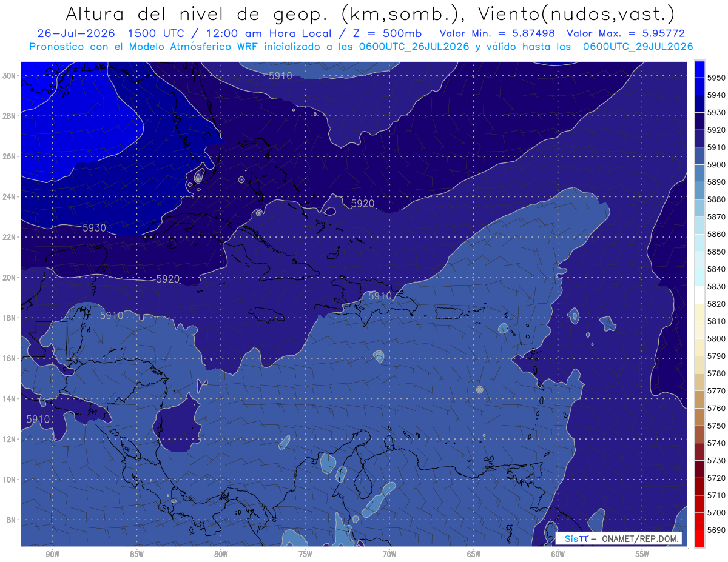Click longitude label '90W'

[52, 555]
